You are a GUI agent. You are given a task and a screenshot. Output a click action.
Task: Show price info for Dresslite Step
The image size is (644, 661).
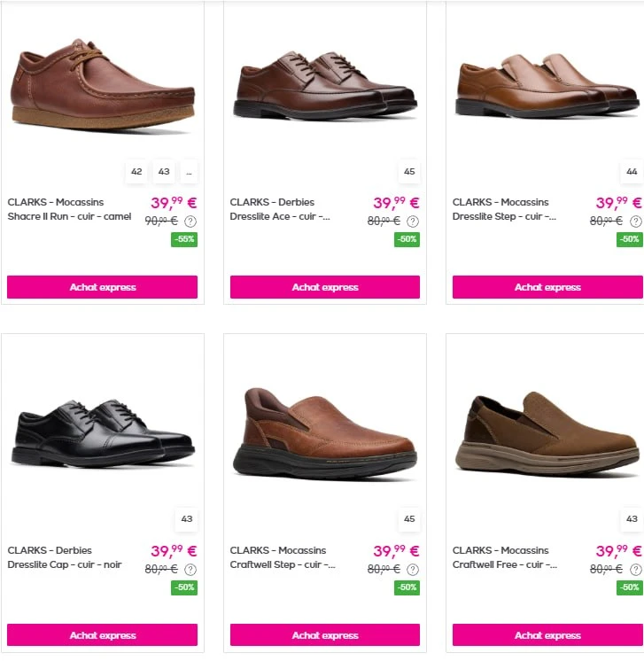tap(635, 221)
